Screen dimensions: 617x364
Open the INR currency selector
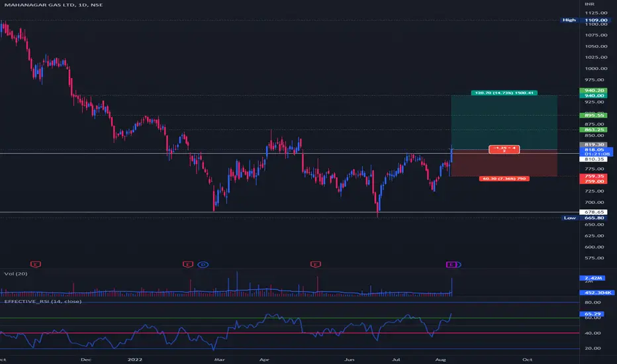(589, 4)
